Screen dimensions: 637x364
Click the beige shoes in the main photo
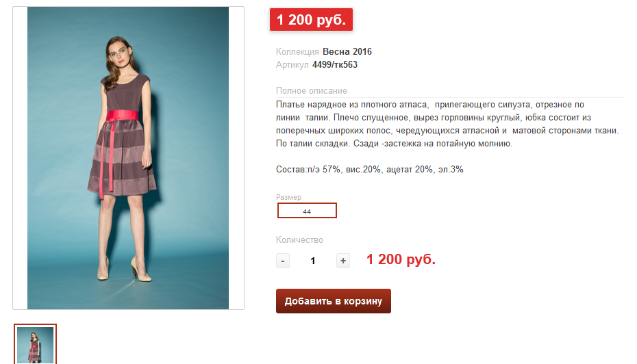pos(124,270)
